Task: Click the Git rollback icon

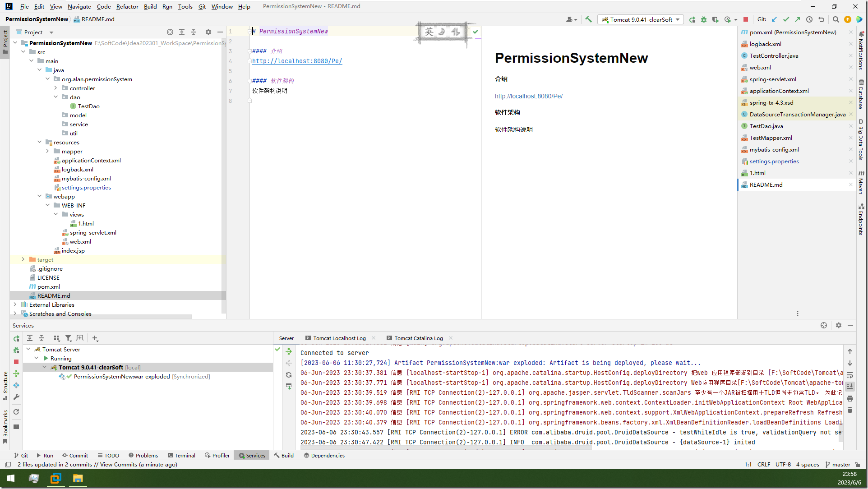Action: 821,19
